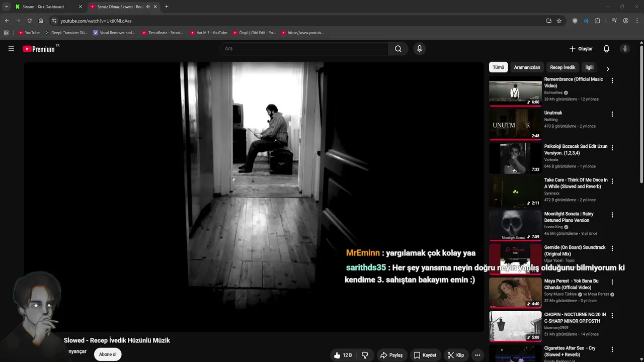
Task: Share the video via Paylaş
Action: tap(391, 355)
